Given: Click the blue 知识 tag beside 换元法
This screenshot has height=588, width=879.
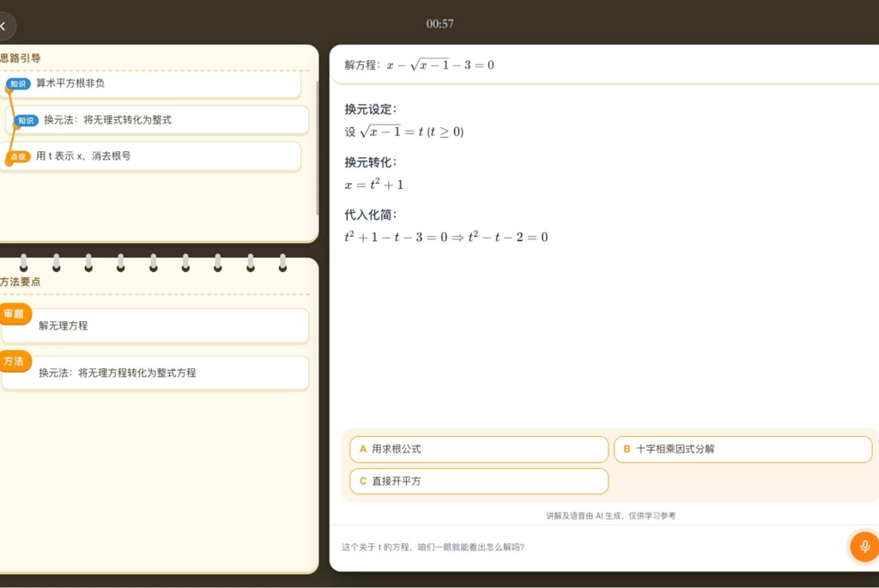Looking at the screenshot, I should pos(26,120).
